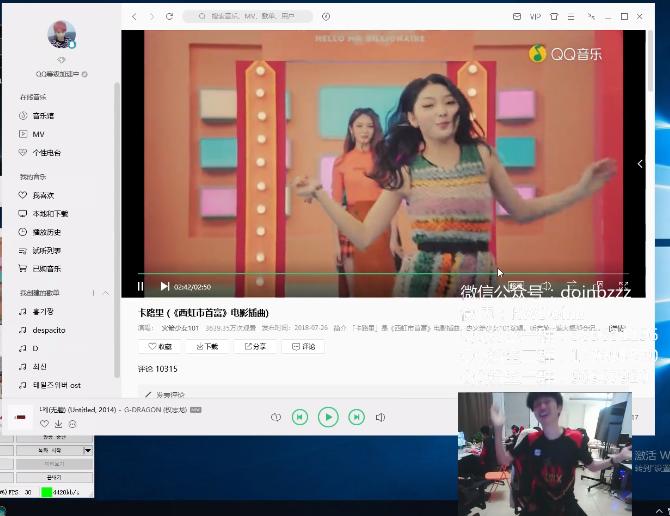Click the user avatar in the sidebar
The image size is (670, 516).
[x=61, y=34]
